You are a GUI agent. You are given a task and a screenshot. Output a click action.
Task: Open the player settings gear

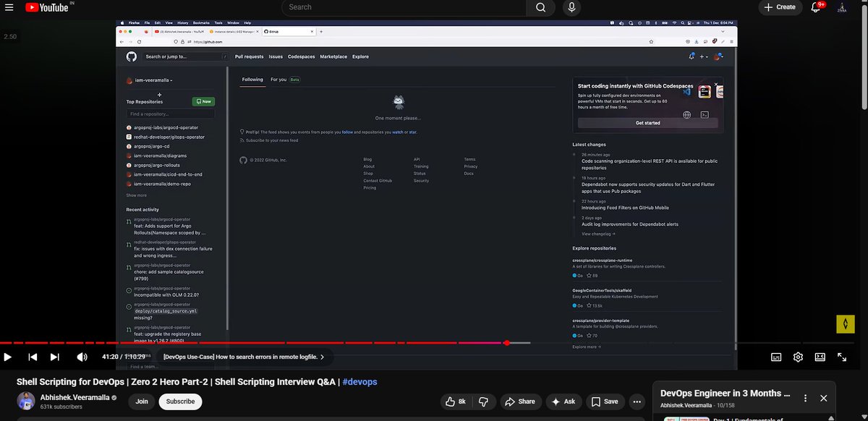(798, 357)
